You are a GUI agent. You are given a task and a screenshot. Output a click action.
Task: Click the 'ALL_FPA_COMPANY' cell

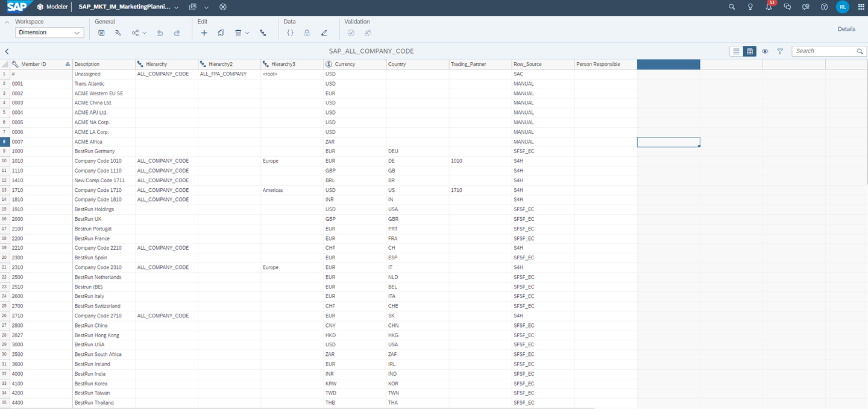(x=230, y=74)
